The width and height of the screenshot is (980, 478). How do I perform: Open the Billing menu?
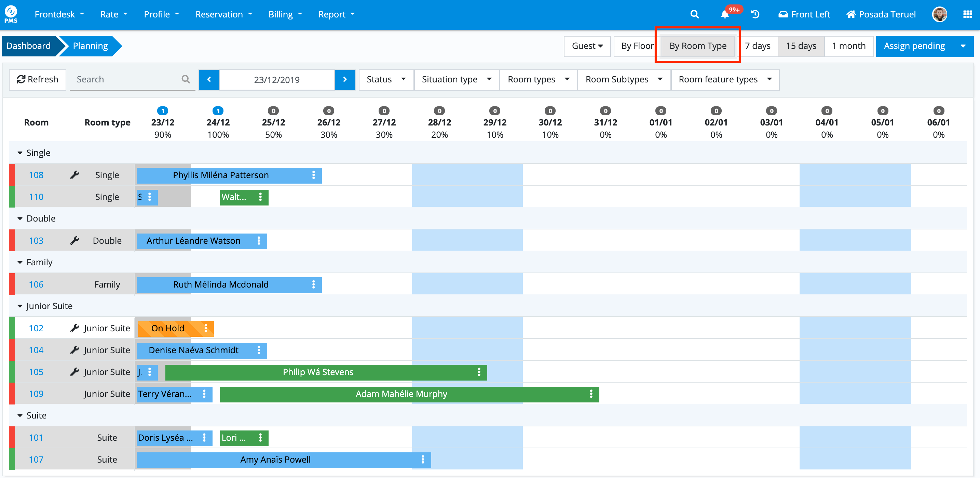pos(285,14)
